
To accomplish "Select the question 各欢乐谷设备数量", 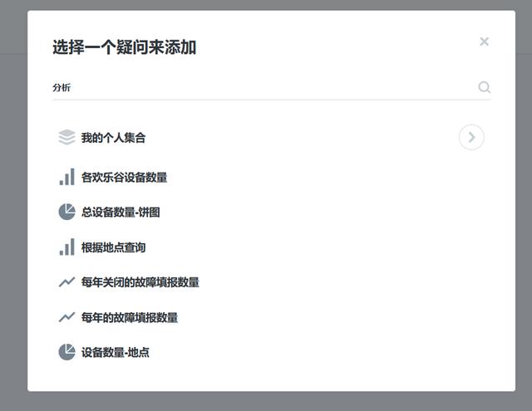I will click(x=124, y=177).
